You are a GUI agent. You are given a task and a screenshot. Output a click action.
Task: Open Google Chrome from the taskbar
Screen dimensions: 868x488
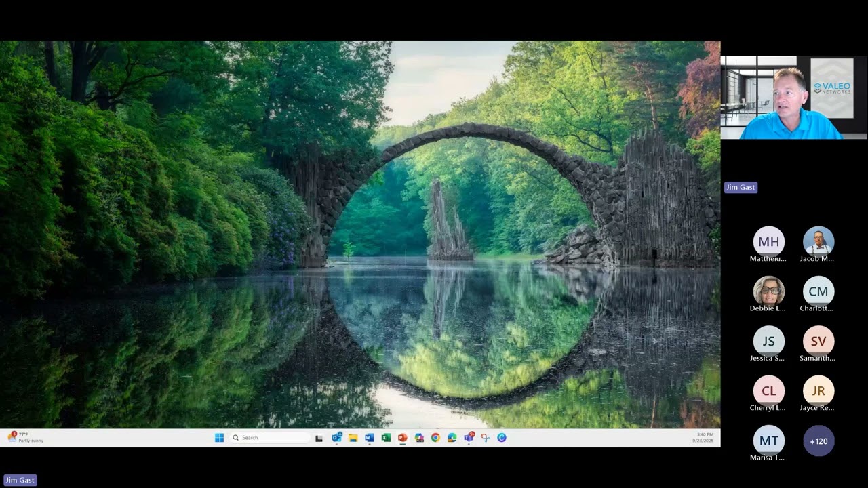[435, 438]
